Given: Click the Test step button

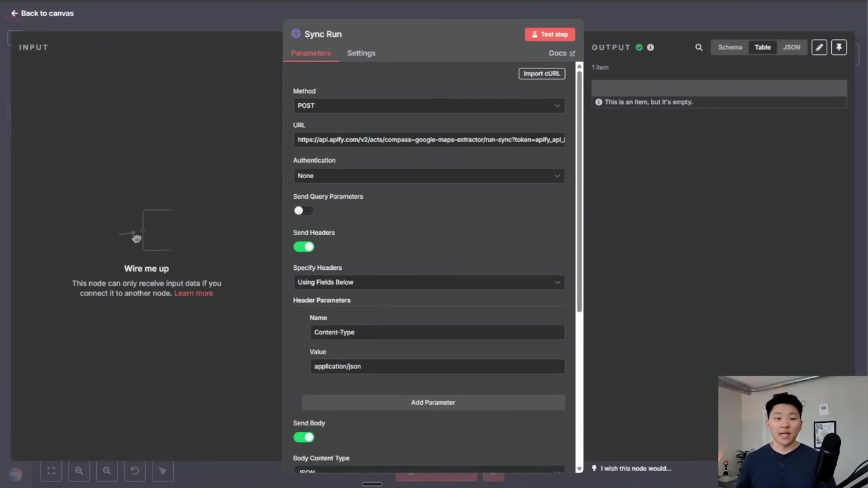Looking at the screenshot, I should 550,34.
